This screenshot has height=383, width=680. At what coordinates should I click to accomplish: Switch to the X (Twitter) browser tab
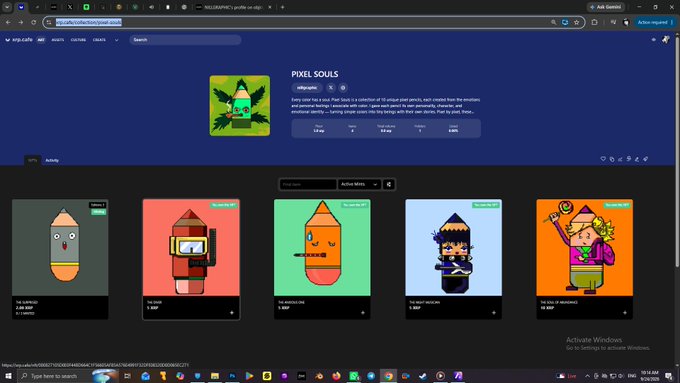tap(70, 7)
